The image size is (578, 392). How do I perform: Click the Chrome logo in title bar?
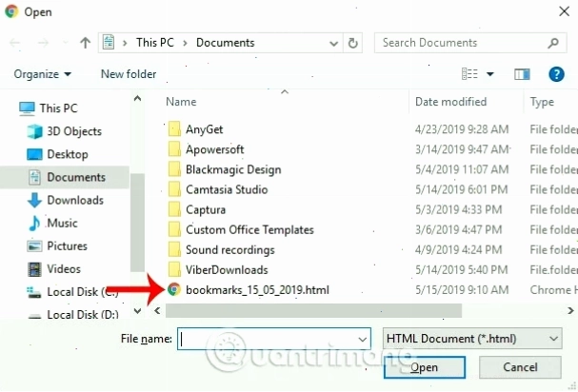pyautogui.click(x=11, y=11)
